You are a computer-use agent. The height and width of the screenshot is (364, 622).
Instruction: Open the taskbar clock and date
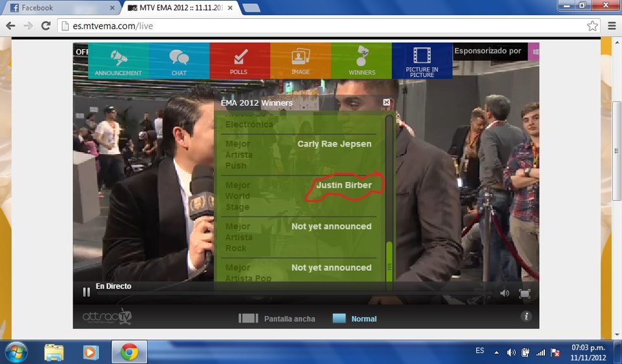(x=588, y=352)
